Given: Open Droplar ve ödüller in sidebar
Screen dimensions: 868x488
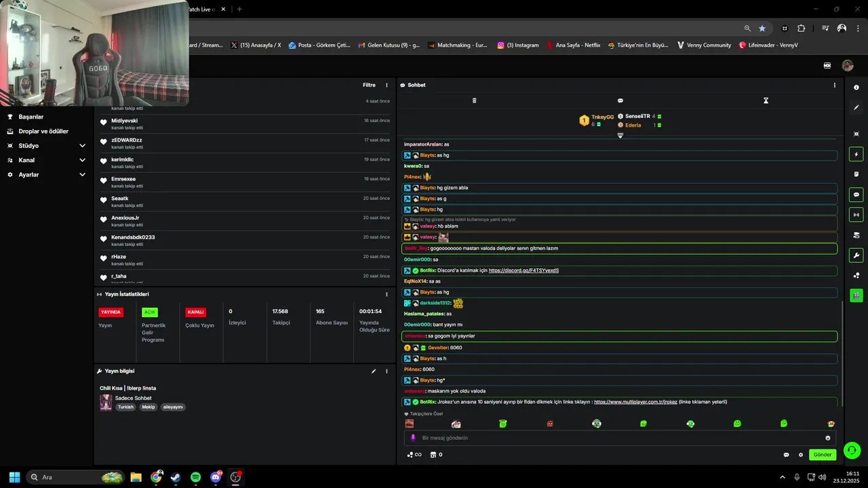Looking at the screenshot, I should (43, 131).
